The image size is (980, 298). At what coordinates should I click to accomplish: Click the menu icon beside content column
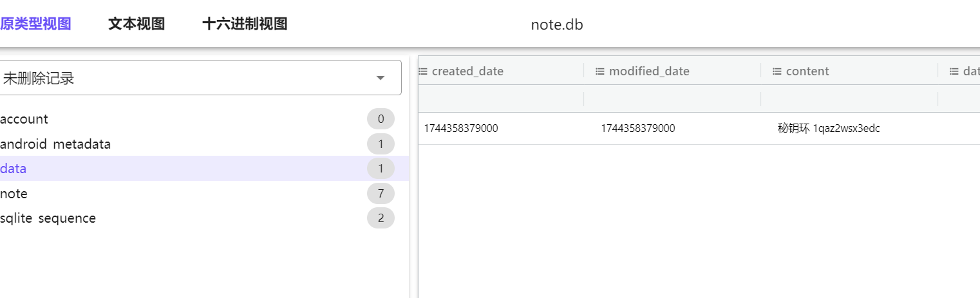(777, 71)
